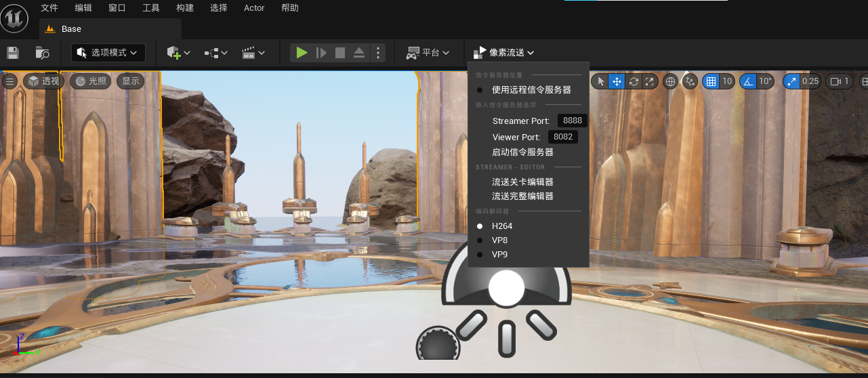Toggle scale snapping icon
868x378 pixels.
(x=791, y=81)
